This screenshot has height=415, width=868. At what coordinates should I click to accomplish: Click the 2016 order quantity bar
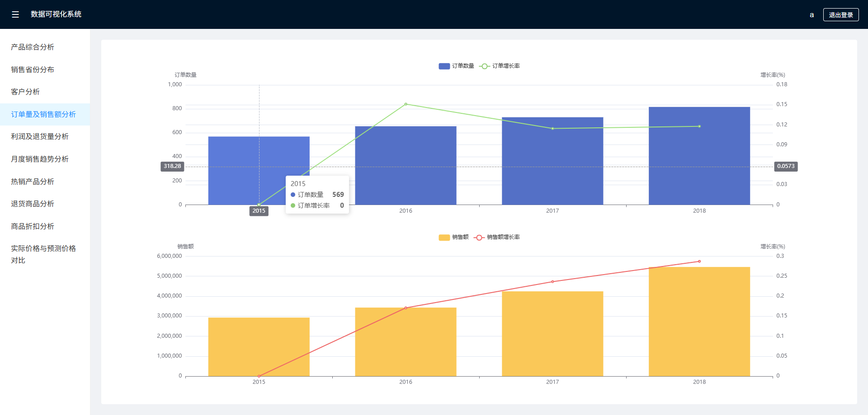coord(406,165)
